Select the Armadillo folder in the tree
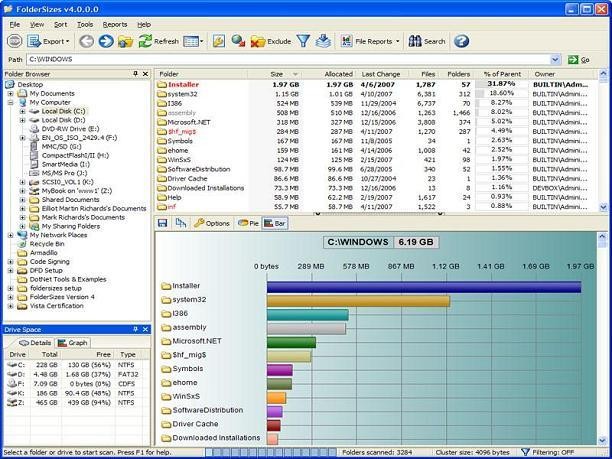 click(x=43, y=253)
